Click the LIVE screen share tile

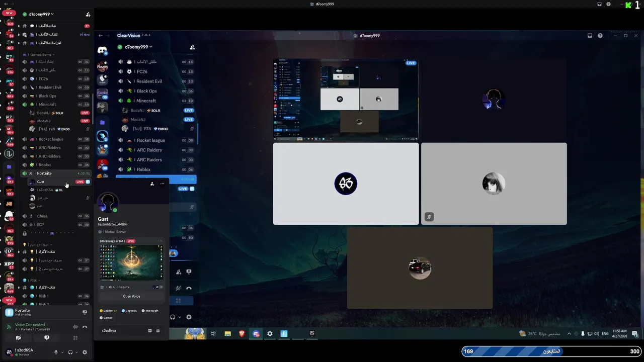point(346,100)
